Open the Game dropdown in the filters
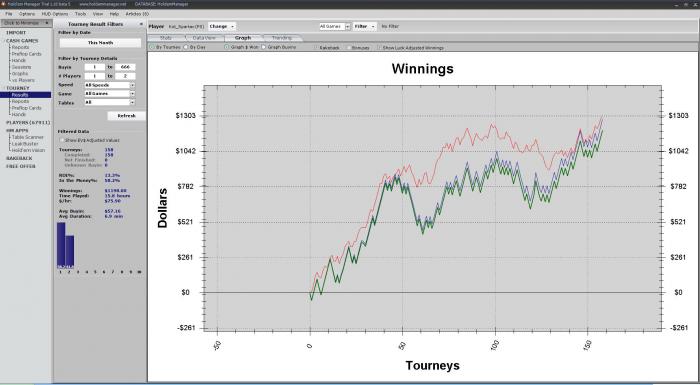Screen dimensions: 700x385 coord(109,94)
